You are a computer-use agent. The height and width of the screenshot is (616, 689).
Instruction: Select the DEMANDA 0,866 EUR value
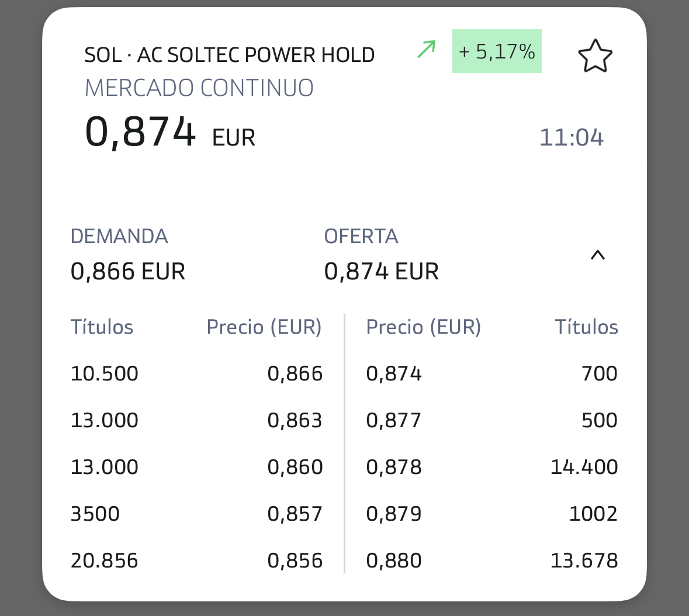pyautogui.click(x=128, y=272)
